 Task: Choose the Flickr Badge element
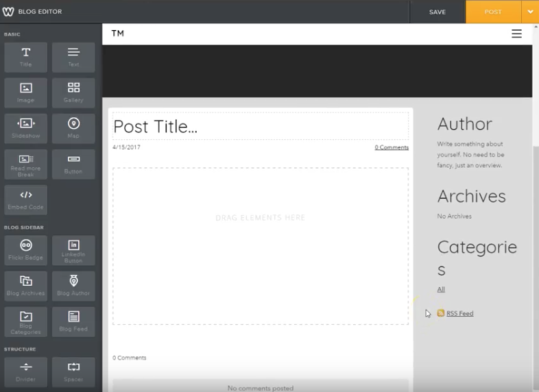[x=26, y=250]
